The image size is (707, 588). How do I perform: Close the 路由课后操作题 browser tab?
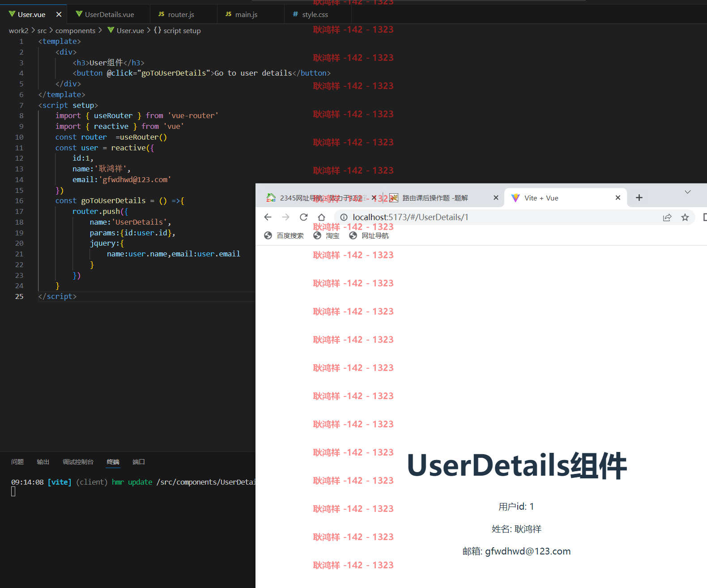[x=496, y=198]
